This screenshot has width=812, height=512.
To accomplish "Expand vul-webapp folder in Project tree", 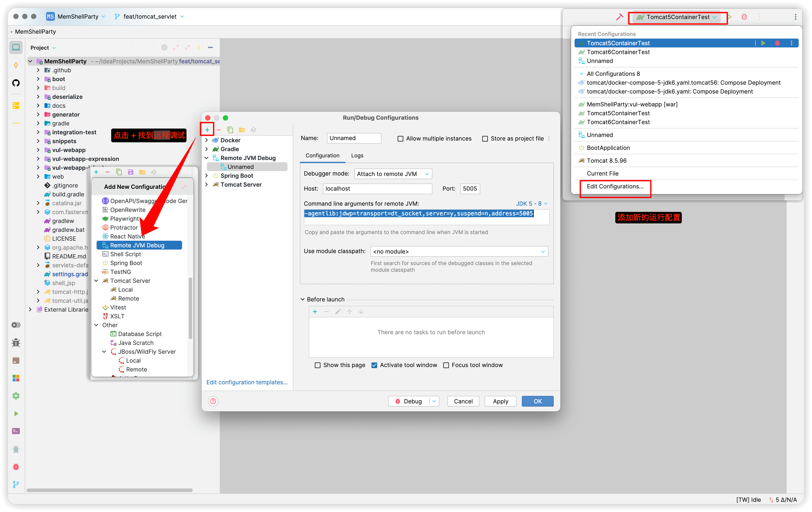I will (x=38, y=150).
